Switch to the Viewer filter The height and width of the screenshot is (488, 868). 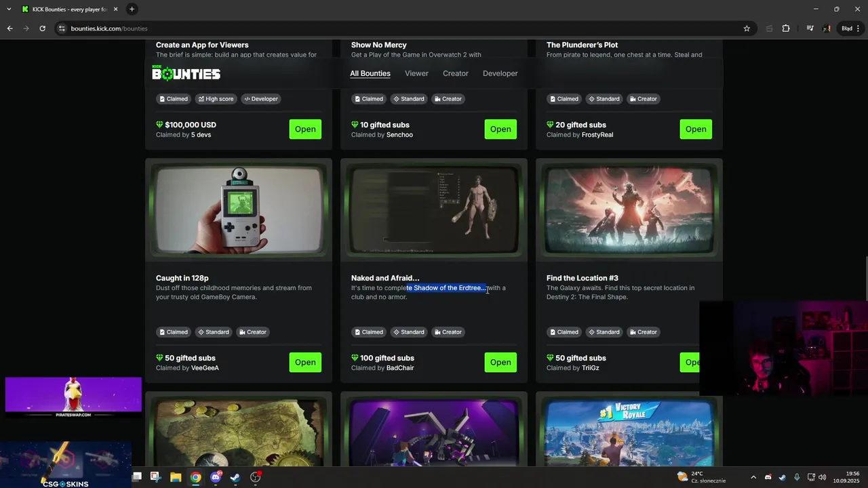pos(416,73)
